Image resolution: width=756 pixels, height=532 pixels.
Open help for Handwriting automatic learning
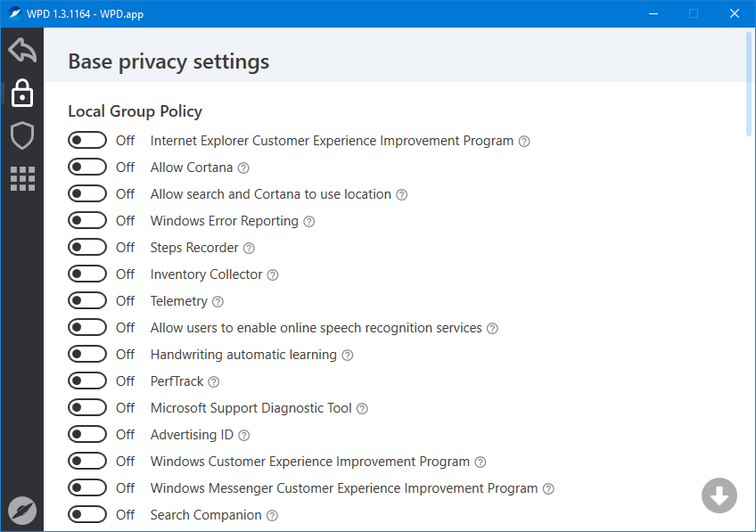click(348, 356)
